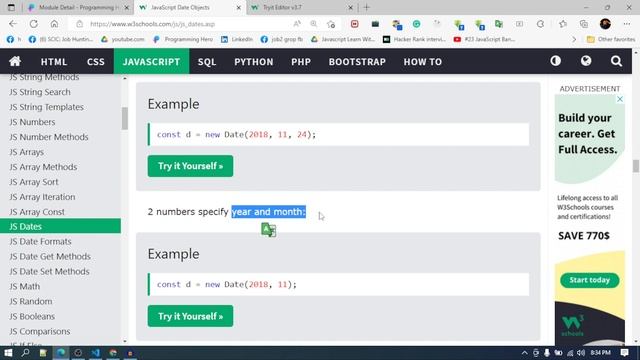The image size is (640, 360).
Task: Open the W3Schools search icon
Action: [x=616, y=61]
